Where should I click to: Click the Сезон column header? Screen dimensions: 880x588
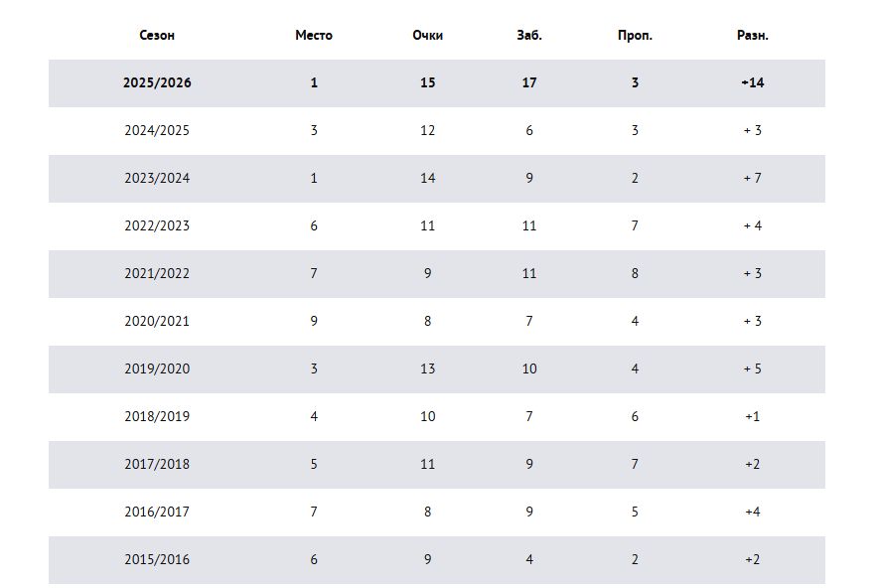point(157,36)
